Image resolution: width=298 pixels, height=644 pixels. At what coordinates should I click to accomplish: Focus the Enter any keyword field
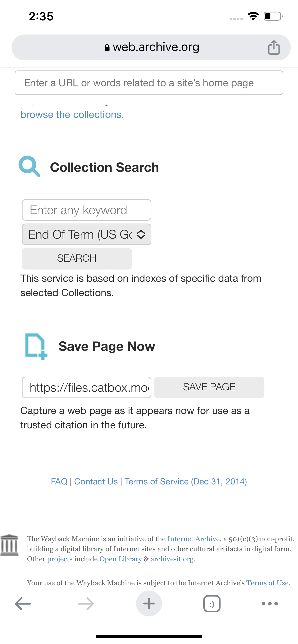pyautogui.click(x=87, y=210)
